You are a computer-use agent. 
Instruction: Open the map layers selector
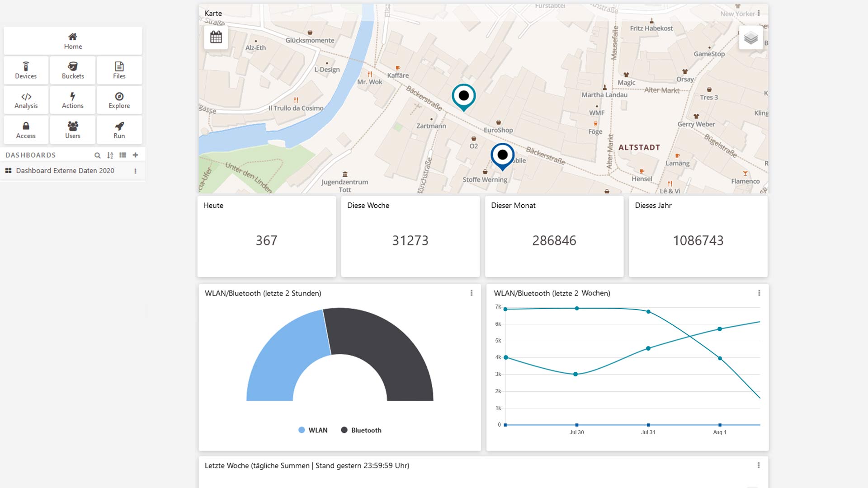(750, 38)
